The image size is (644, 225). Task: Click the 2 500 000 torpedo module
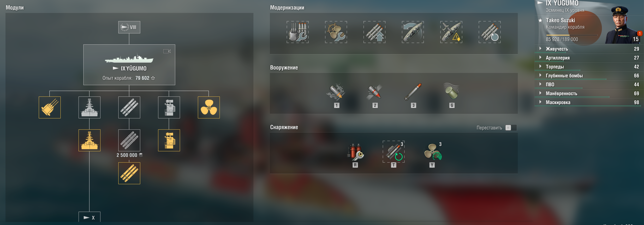[x=129, y=140]
